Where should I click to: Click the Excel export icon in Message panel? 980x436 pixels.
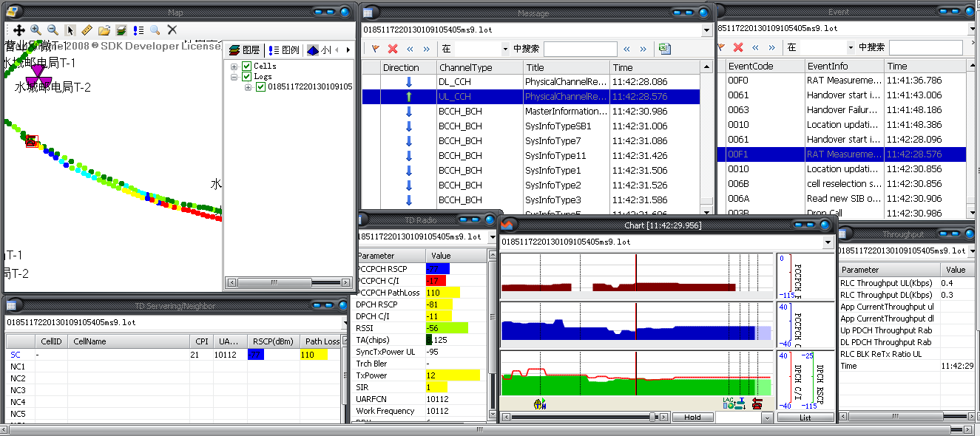[x=665, y=49]
